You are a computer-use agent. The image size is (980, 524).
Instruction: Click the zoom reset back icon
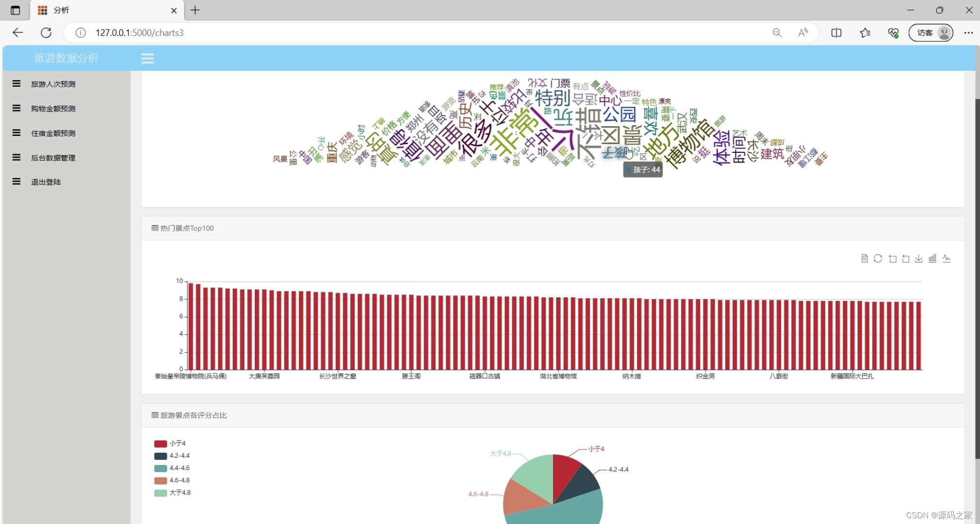(905, 259)
